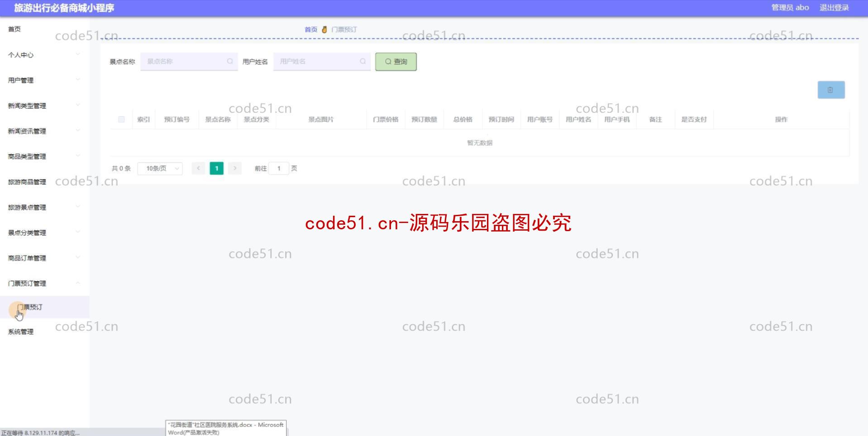
Task: Click the 备注 column header
Action: pyautogui.click(x=655, y=119)
